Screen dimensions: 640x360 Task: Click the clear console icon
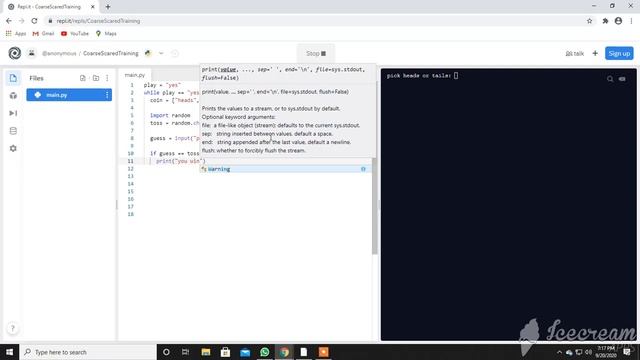click(x=622, y=79)
